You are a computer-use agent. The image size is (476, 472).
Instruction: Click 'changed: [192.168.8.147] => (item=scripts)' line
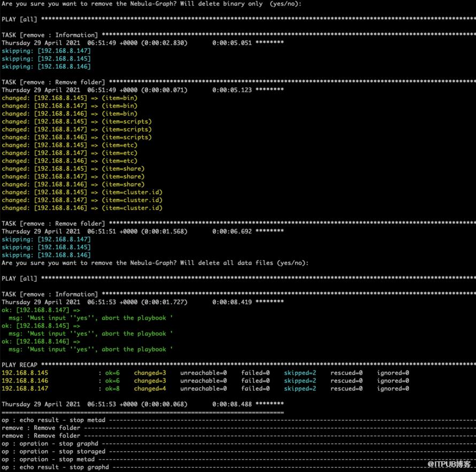(76, 129)
